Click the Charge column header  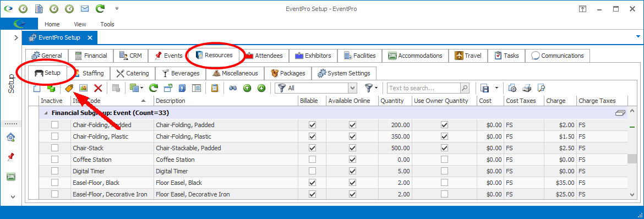(x=560, y=101)
